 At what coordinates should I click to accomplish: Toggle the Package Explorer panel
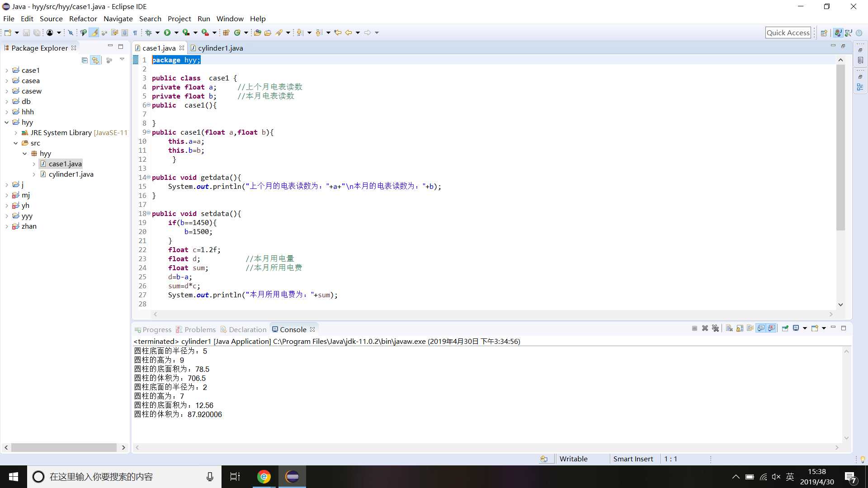pyautogui.click(x=110, y=47)
